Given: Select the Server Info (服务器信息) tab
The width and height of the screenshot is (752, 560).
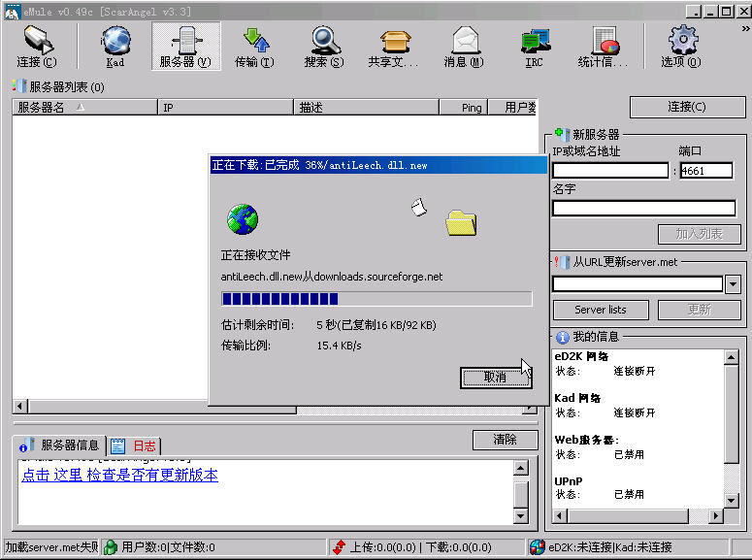Looking at the screenshot, I should (60, 445).
